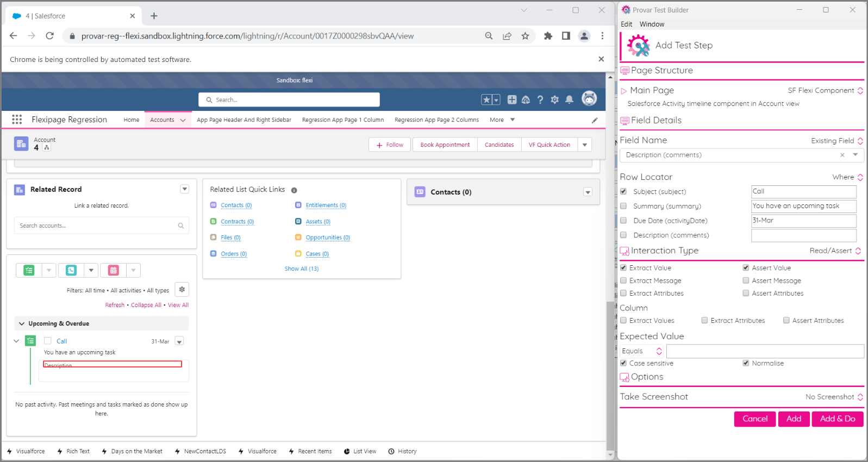Open the Chrome three-dot menu
868x462 pixels.
coord(602,36)
